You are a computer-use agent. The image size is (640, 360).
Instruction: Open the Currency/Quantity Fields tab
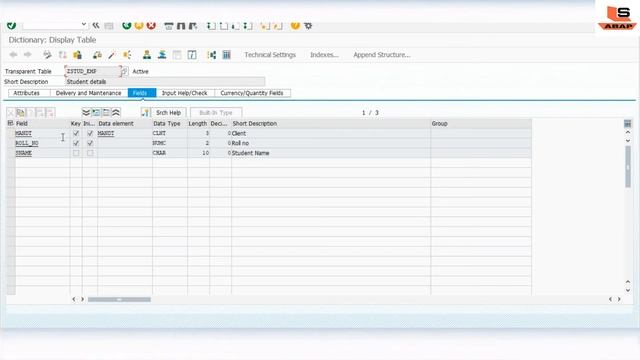(x=252, y=93)
